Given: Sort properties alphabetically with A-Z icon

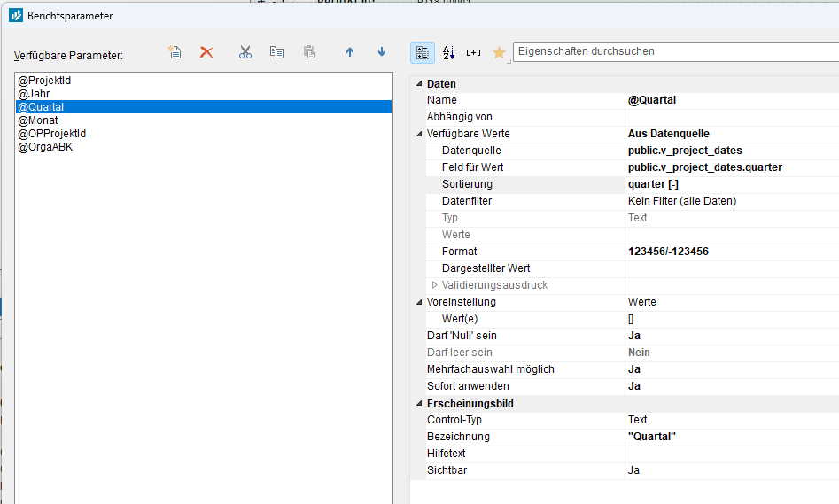Looking at the screenshot, I should (448, 52).
